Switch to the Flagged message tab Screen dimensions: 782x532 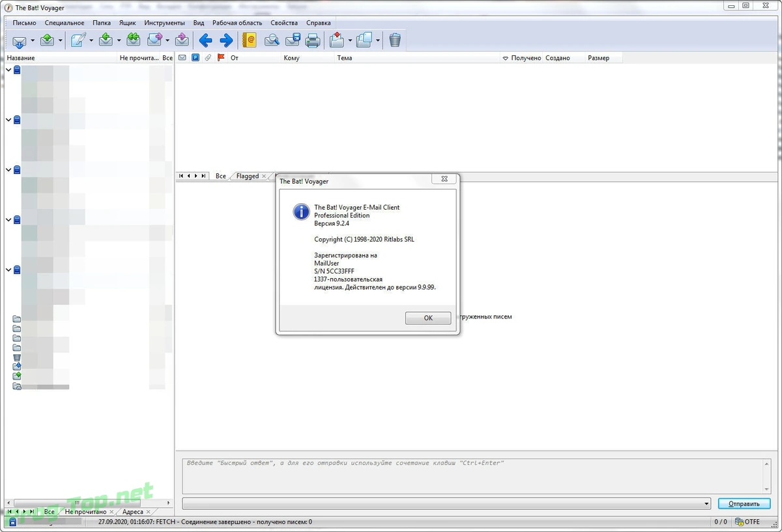coord(248,176)
